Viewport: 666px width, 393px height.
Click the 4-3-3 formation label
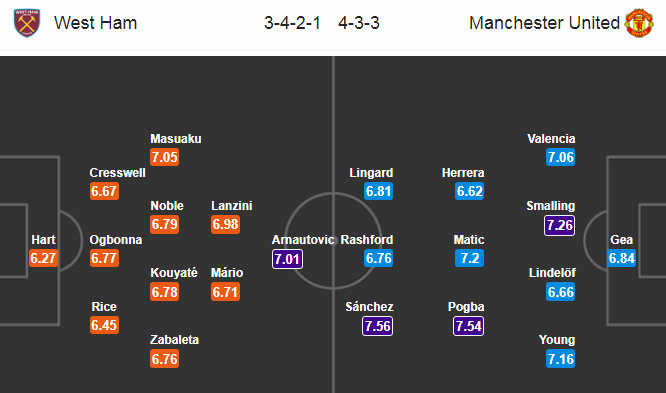pyautogui.click(x=359, y=23)
